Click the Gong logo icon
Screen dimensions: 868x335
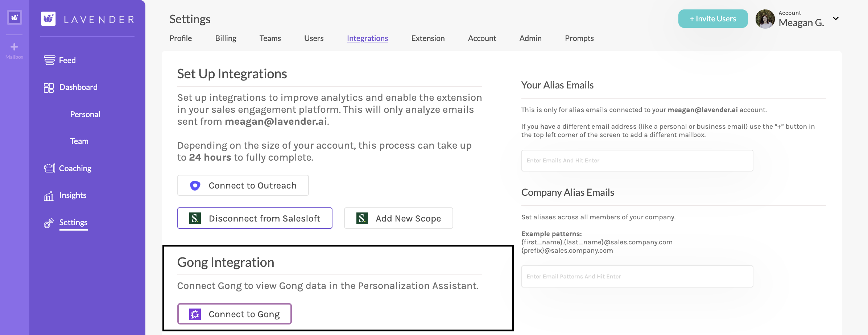pos(195,314)
